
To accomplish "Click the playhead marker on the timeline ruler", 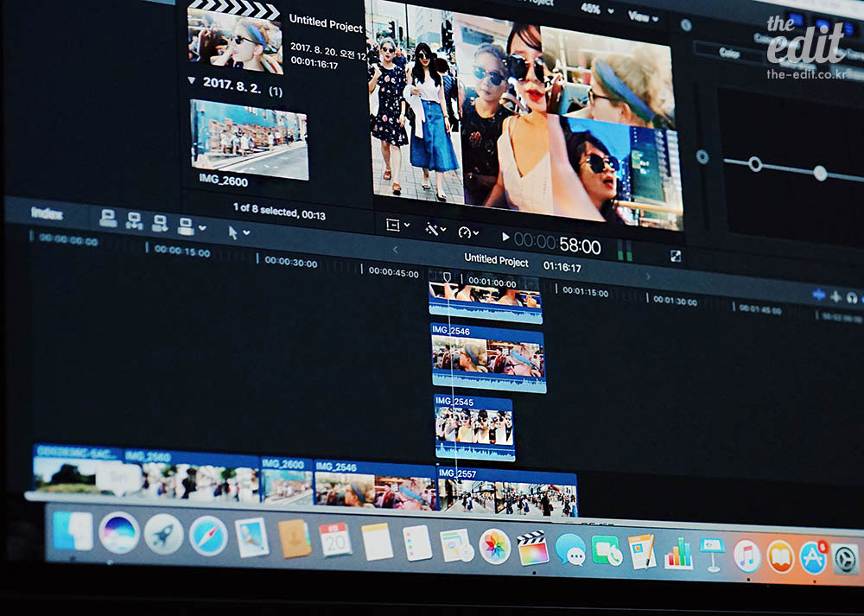I will [x=448, y=276].
